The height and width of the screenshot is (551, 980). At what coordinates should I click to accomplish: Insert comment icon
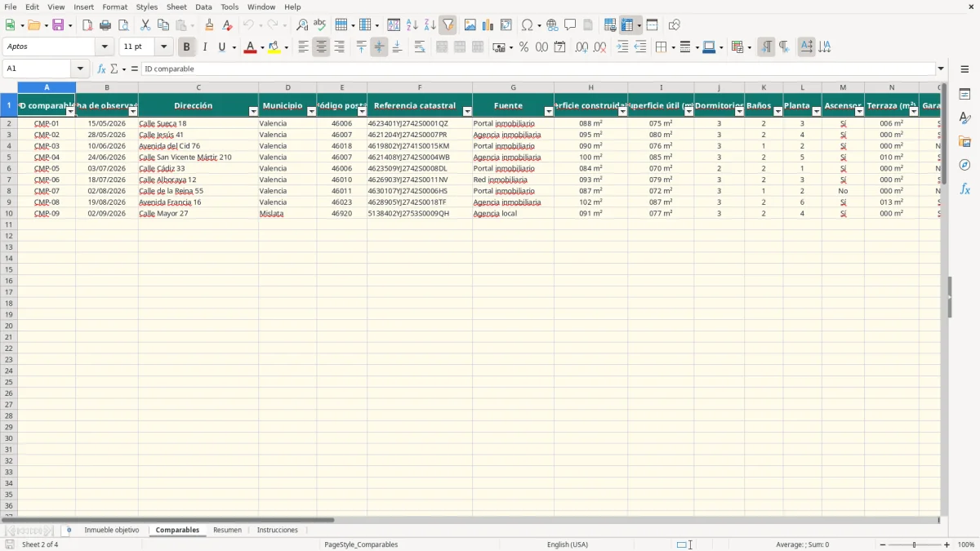coord(570,25)
